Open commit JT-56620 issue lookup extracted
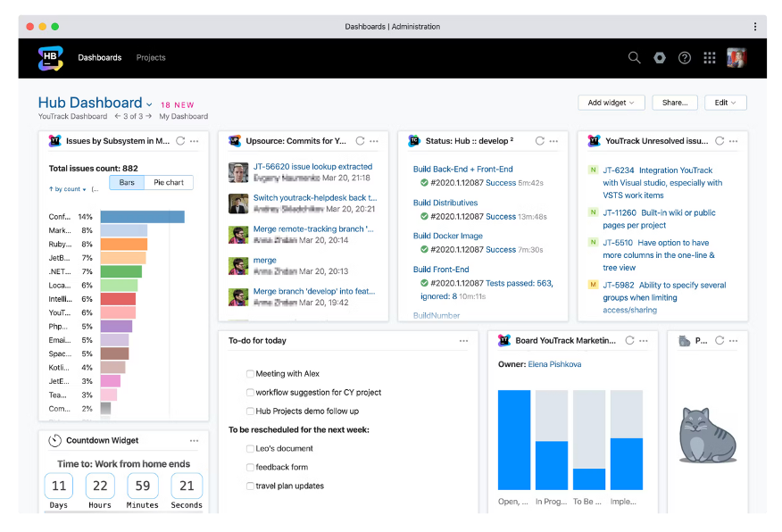Viewport: 782px width, 532px height. [x=312, y=167]
